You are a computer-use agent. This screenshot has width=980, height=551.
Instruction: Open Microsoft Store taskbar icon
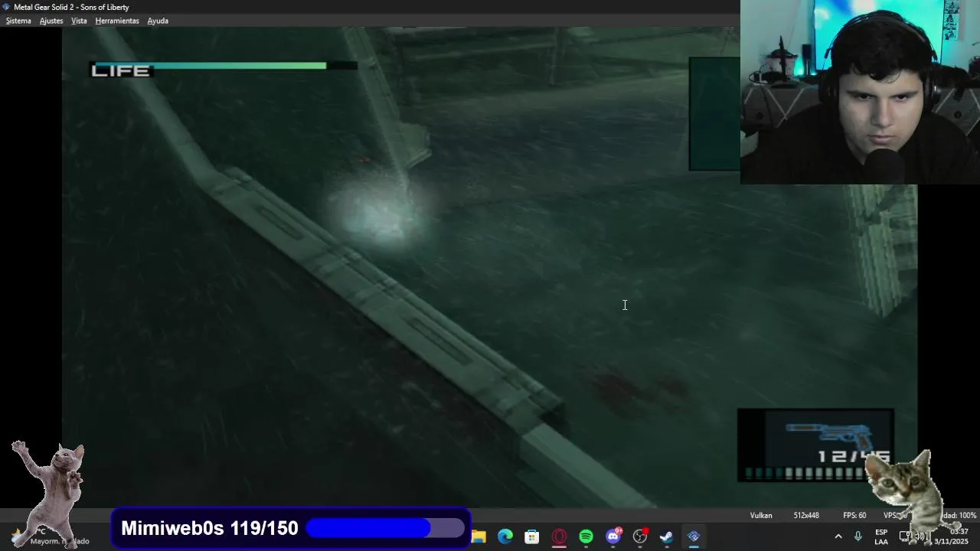(x=532, y=536)
